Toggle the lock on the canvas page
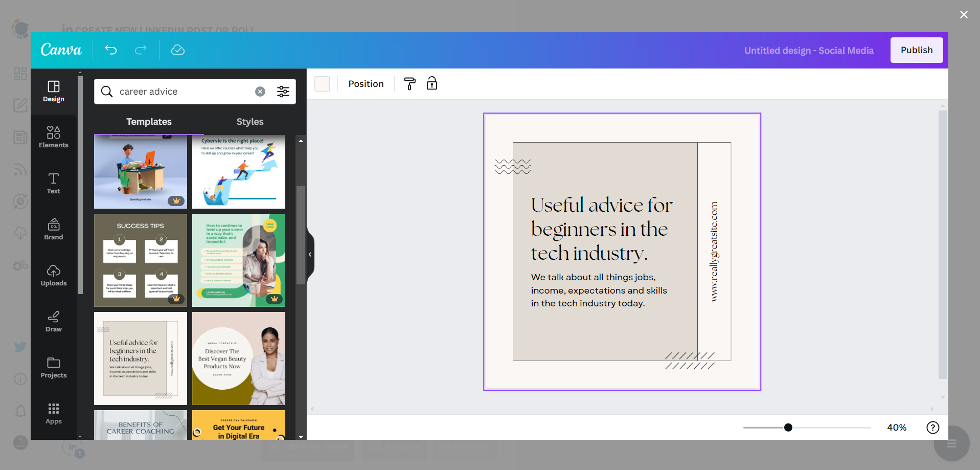980x470 pixels. tap(432, 83)
